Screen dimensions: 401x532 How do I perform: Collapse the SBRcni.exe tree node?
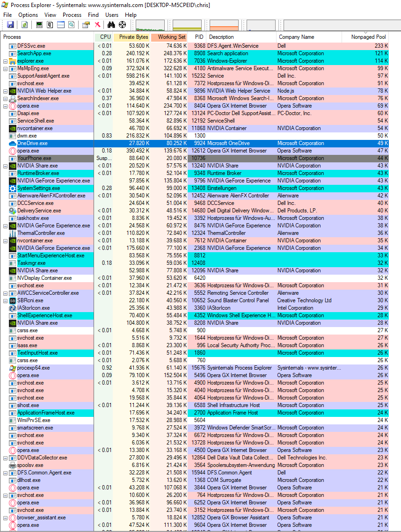pos(5,301)
